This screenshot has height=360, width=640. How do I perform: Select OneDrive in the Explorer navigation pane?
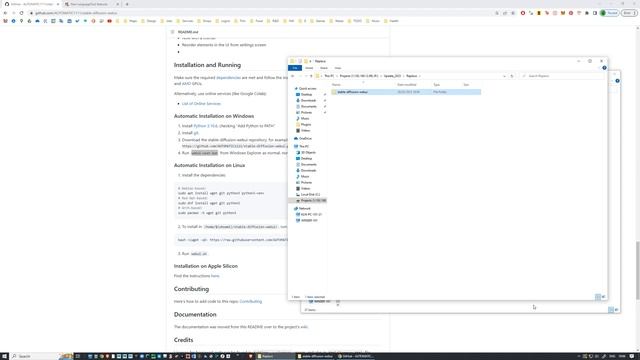(305, 139)
